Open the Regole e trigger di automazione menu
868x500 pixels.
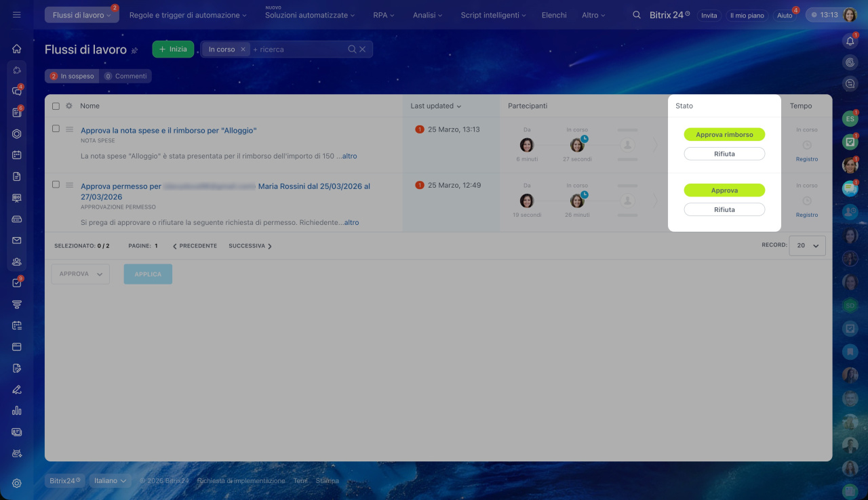[x=188, y=15]
